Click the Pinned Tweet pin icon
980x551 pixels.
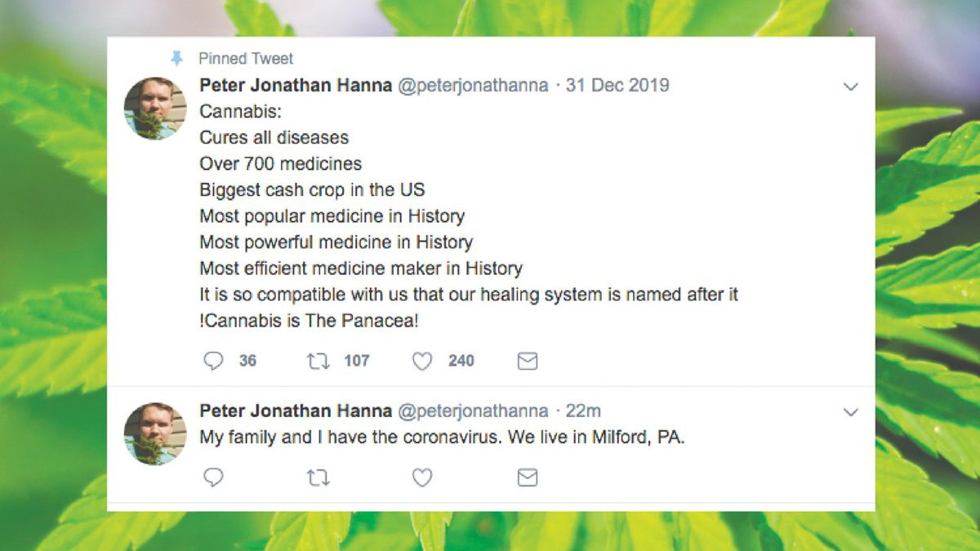pos(176,59)
